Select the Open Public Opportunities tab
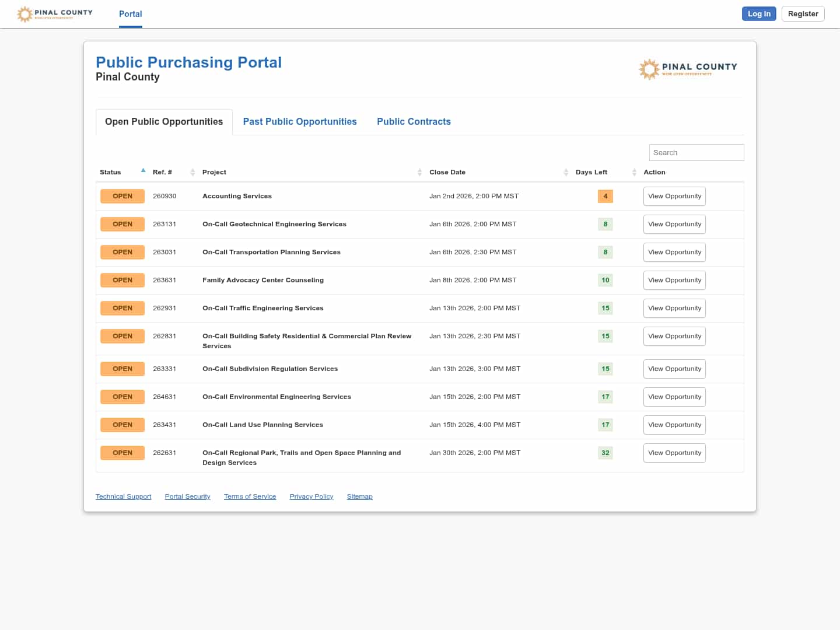 point(164,122)
